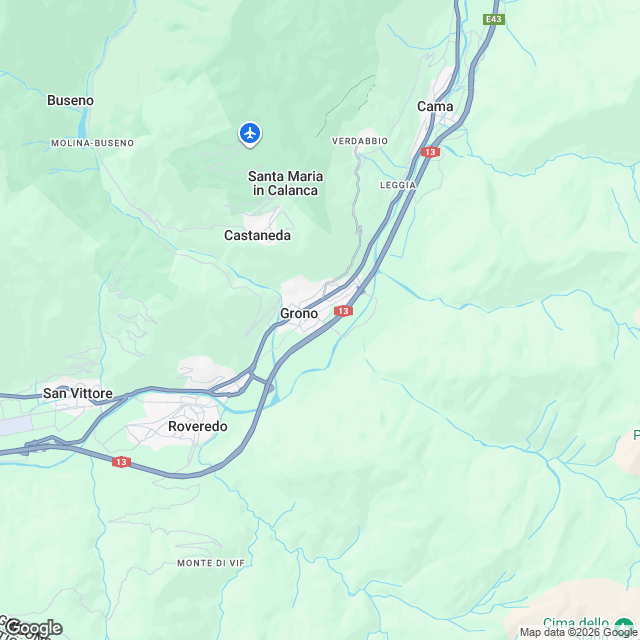Click the Verdabbio locality label
This screenshot has width=640, height=640.
click(x=360, y=141)
